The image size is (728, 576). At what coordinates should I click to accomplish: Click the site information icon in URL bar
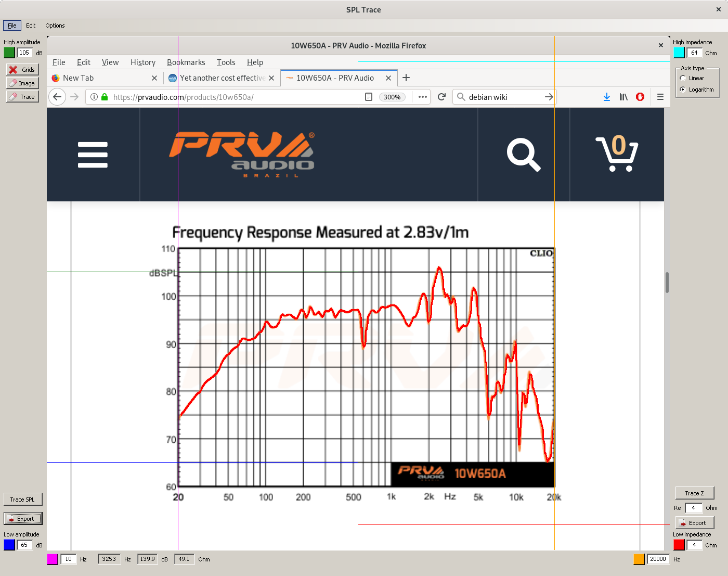(94, 97)
